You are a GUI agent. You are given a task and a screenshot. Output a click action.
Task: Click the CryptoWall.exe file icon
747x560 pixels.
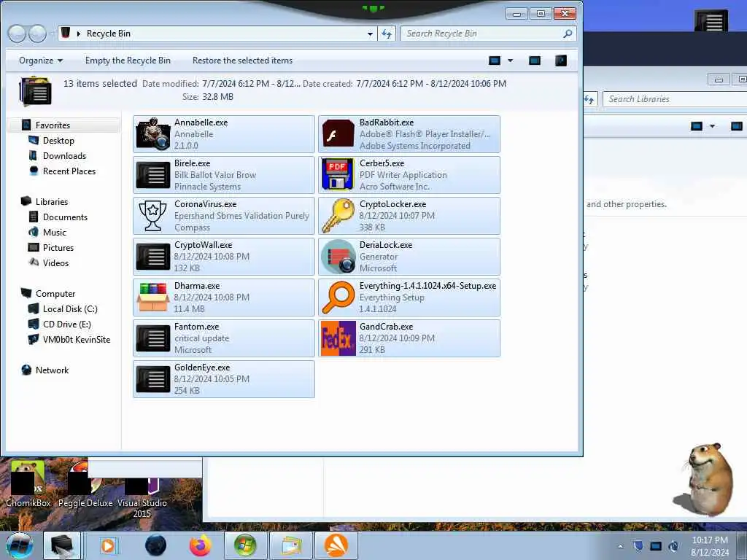153,257
